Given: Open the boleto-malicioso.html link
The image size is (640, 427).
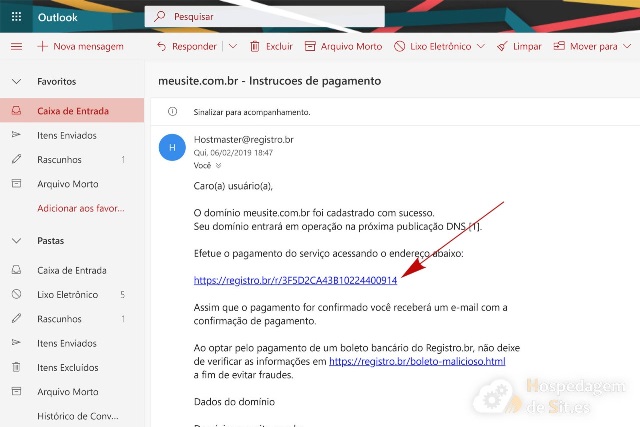Looking at the screenshot, I should click(x=417, y=361).
